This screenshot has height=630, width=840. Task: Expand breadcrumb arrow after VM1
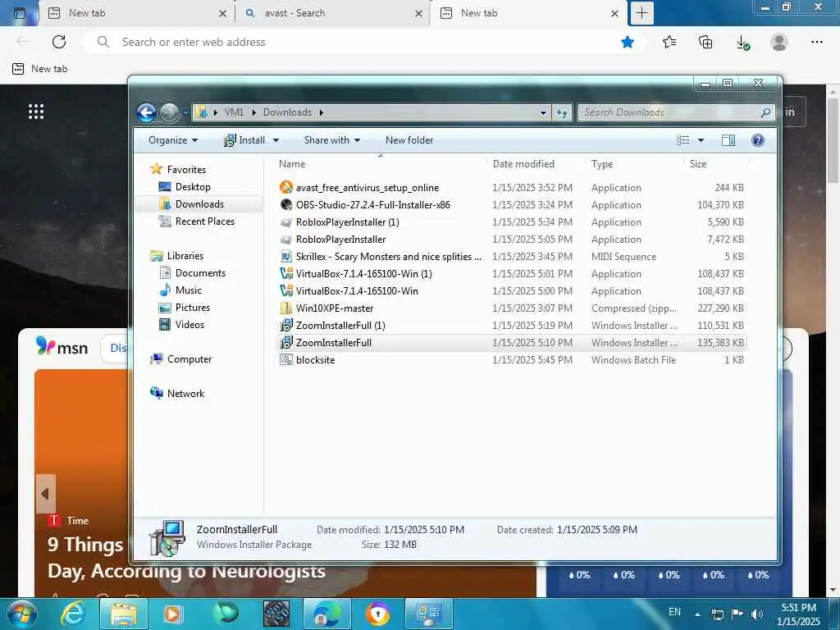253,112
